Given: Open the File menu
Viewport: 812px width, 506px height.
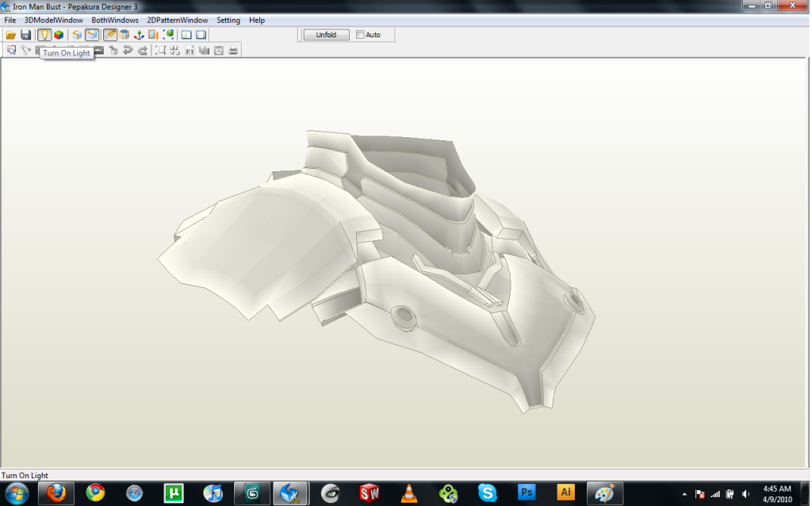Looking at the screenshot, I should pyautogui.click(x=10, y=20).
